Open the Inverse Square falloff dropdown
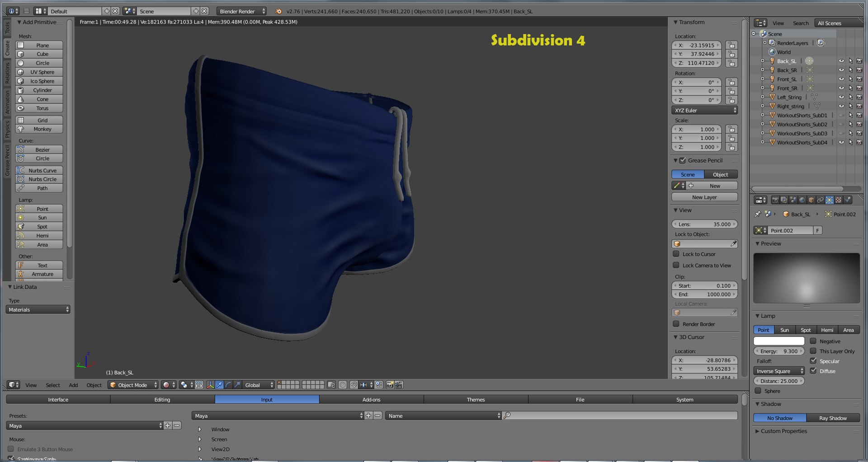The height and width of the screenshot is (462, 868). (x=779, y=371)
